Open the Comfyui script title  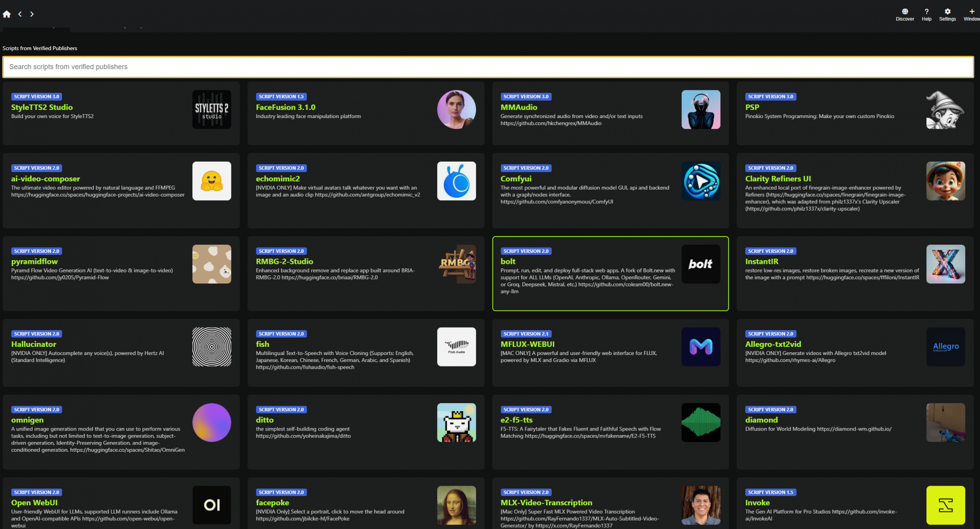pos(516,179)
